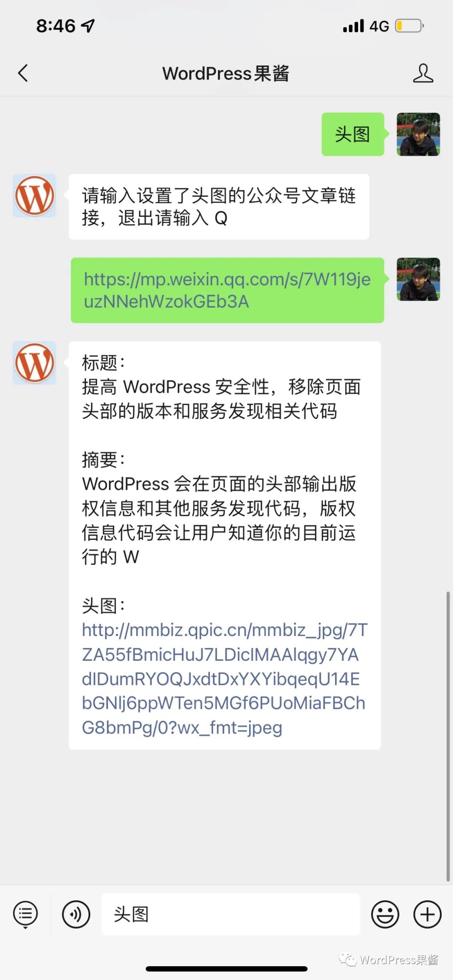Screen dimensions: 453x980
Task: Open the mp.weixin.qq.com article link
Action: tap(227, 290)
